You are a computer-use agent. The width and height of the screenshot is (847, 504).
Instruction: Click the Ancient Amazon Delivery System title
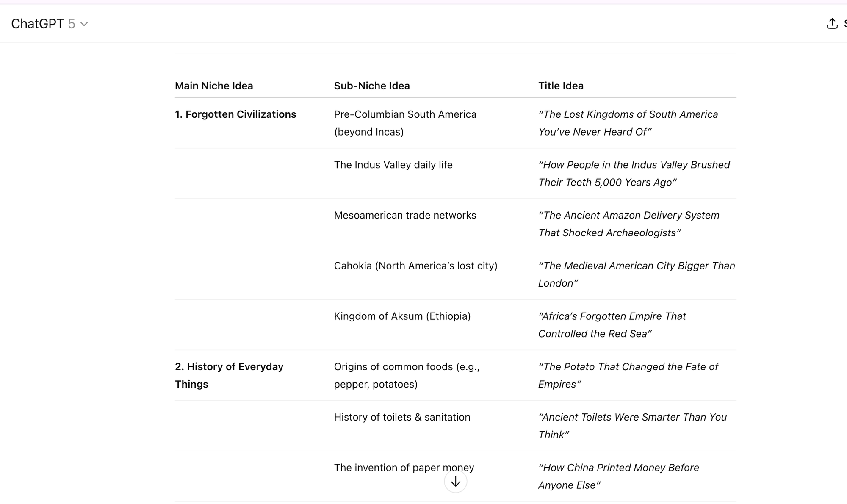coord(628,224)
